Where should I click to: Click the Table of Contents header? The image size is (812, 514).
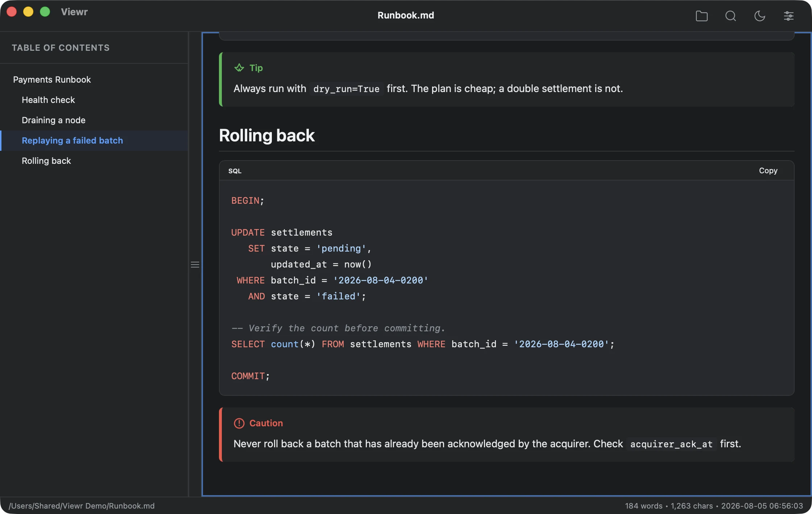click(61, 47)
